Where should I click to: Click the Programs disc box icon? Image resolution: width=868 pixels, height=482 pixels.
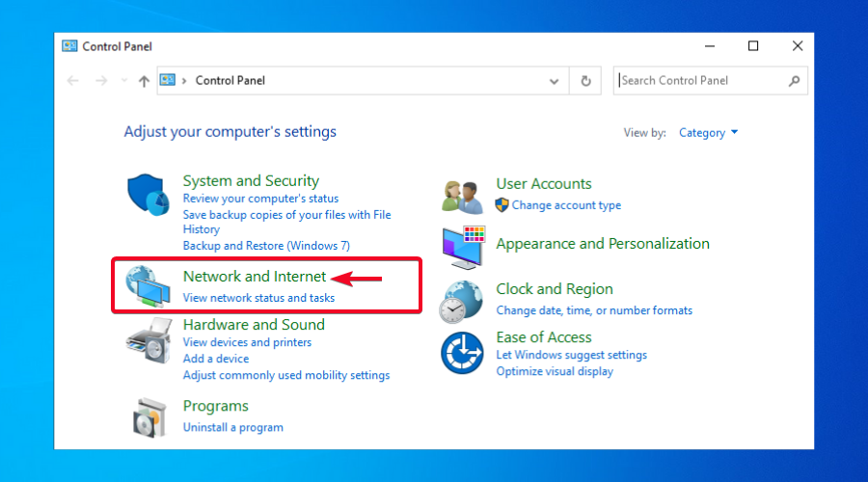click(x=149, y=417)
